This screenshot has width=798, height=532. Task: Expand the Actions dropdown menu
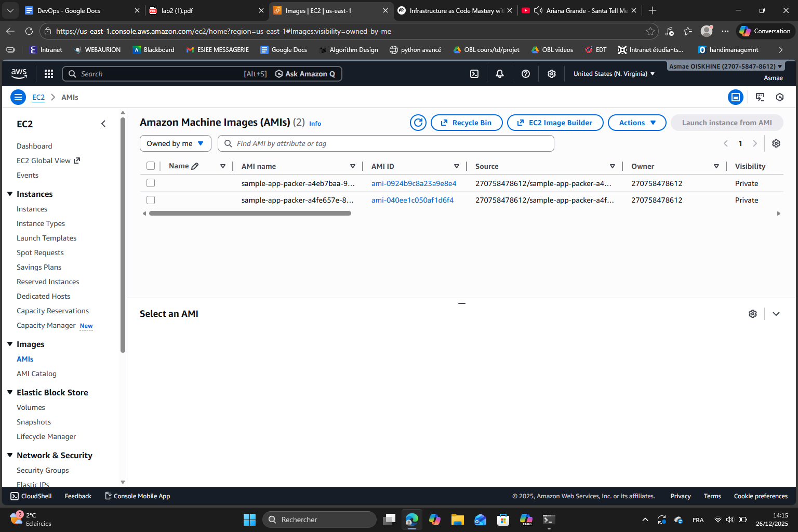click(x=637, y=123)
